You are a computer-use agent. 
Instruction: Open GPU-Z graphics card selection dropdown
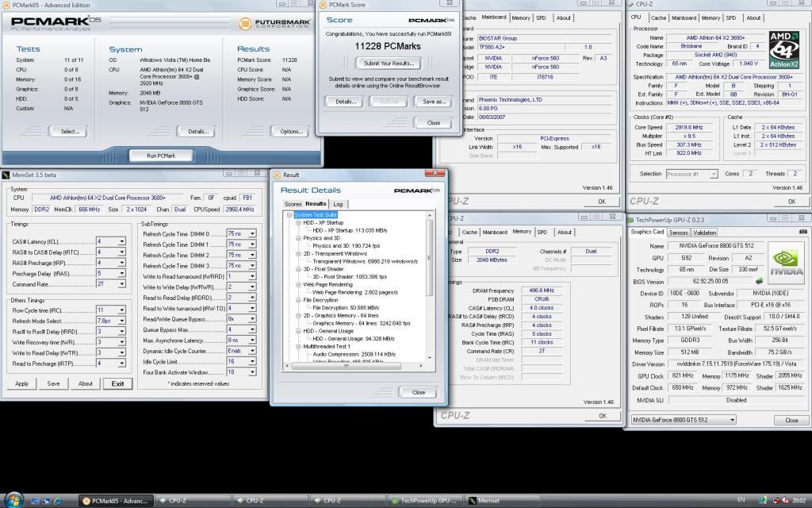click(x=684, y=420)
